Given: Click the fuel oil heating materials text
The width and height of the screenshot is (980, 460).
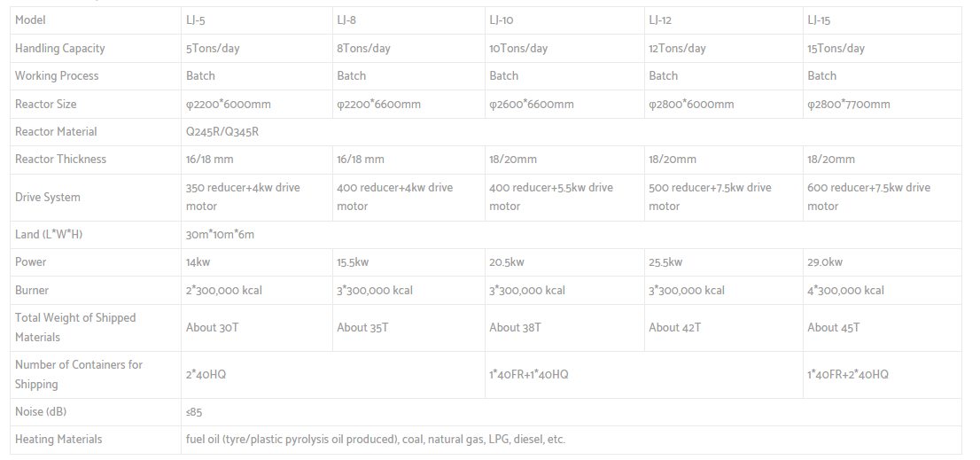Looking at the screenshot, I should 375,439.
